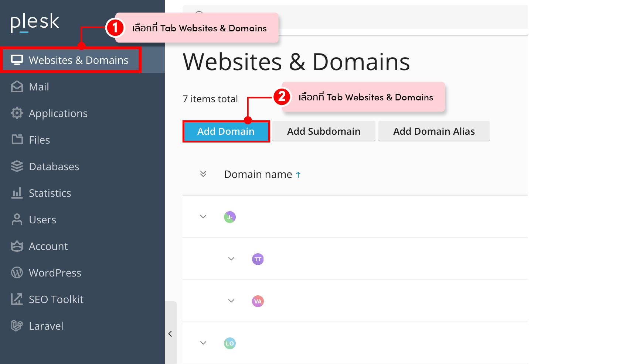Viewport: 619px width, 364px height.
Task: View Statistics from the sidebar
Action: (82, 193)
